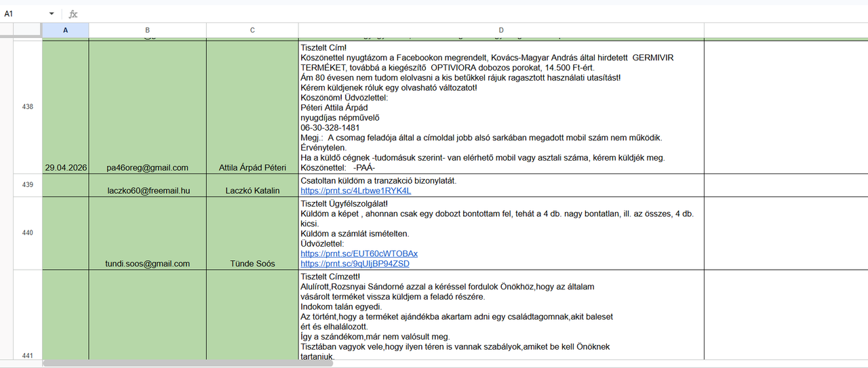Click text Csatoltan küldöm a tranzakció bizonylatát
This screenshot has height=368, width=868.
378,180
